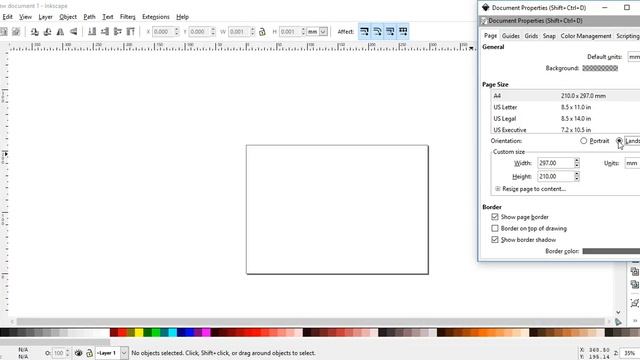Open the toolbar units dropdown arrow
This screenshot has width=640, height=360.
(323, 31)
